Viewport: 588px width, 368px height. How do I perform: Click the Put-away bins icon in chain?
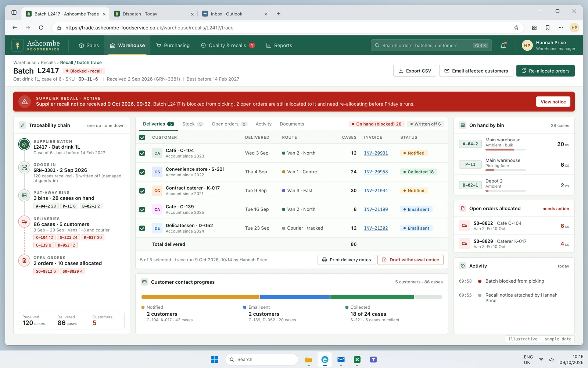coord(24,195)
